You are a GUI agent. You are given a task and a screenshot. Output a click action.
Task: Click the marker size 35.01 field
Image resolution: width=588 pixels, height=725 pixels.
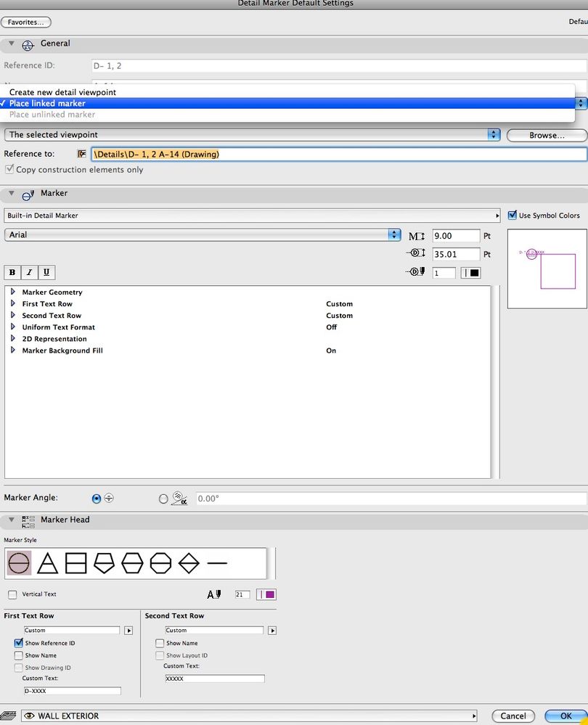click(456, 254)
